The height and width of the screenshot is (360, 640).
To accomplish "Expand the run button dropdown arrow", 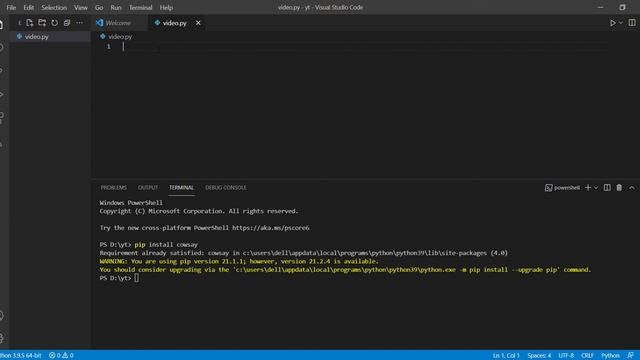I will tap(621, 23).
